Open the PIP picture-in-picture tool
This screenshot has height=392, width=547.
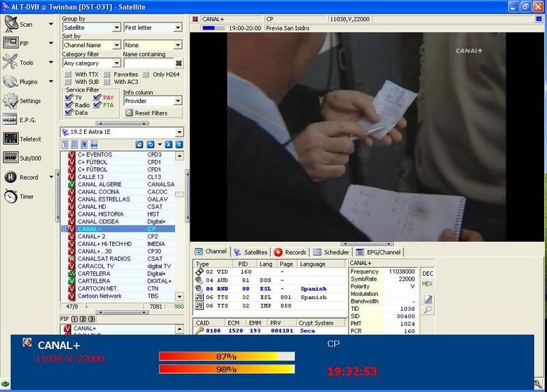click(10, 43)
